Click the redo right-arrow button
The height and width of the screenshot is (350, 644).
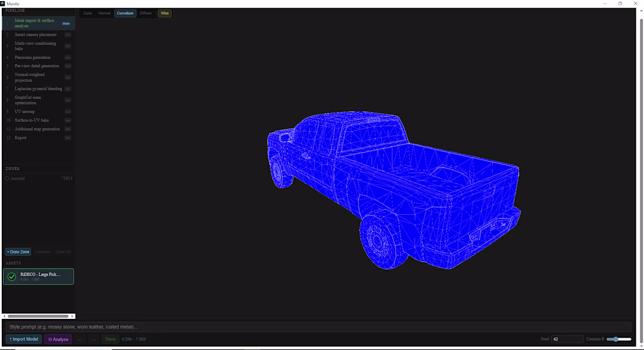(94, 339)
